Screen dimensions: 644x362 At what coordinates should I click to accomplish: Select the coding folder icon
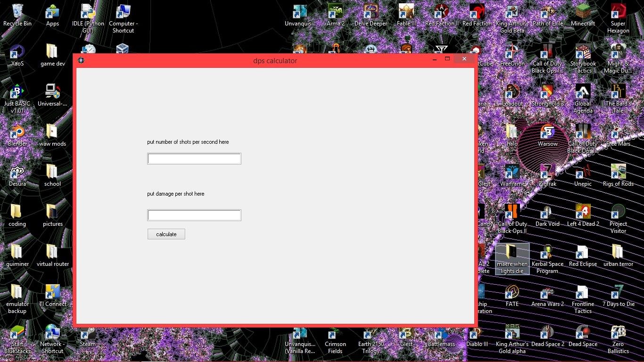(17, 215)
